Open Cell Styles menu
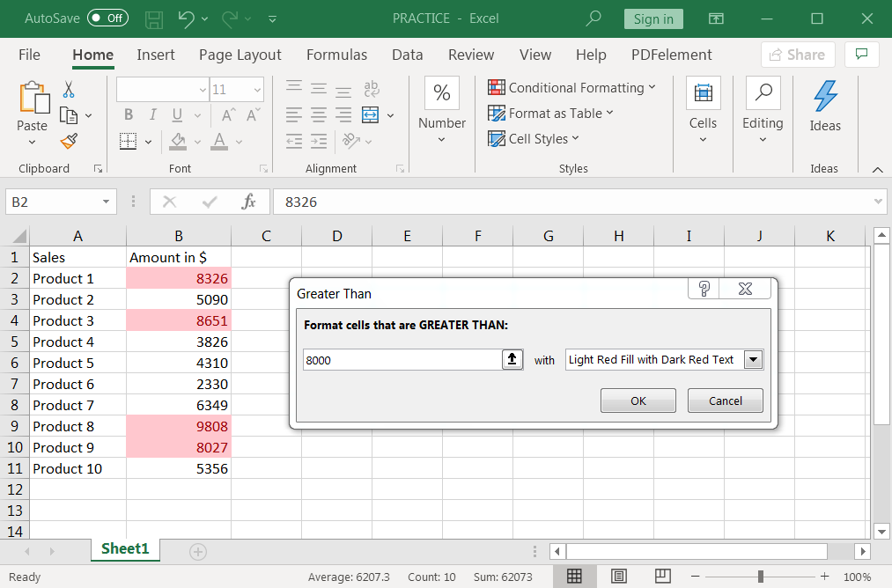892x588 pixels. coord(534,139)
